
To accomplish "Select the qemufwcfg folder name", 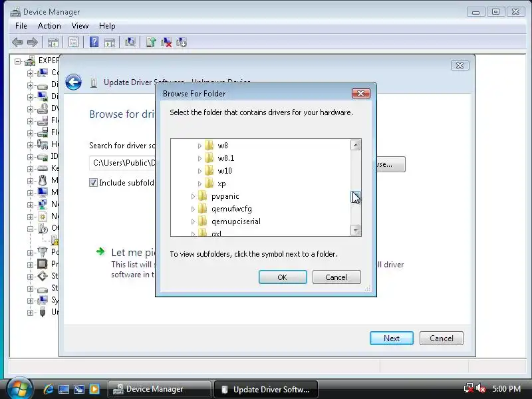I will tap(231, 209).
